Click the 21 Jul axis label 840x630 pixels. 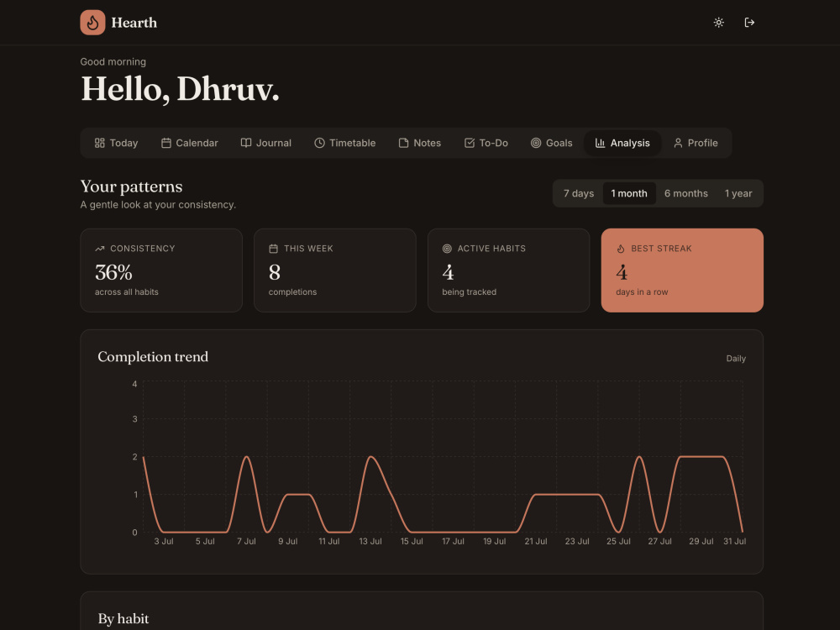click(536, 542)
